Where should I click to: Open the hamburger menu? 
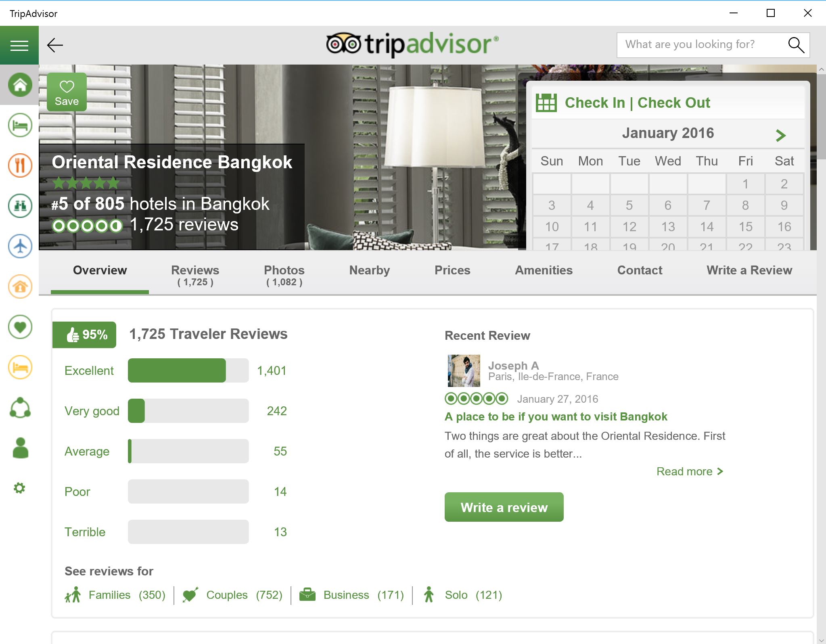tap(19, 45)
